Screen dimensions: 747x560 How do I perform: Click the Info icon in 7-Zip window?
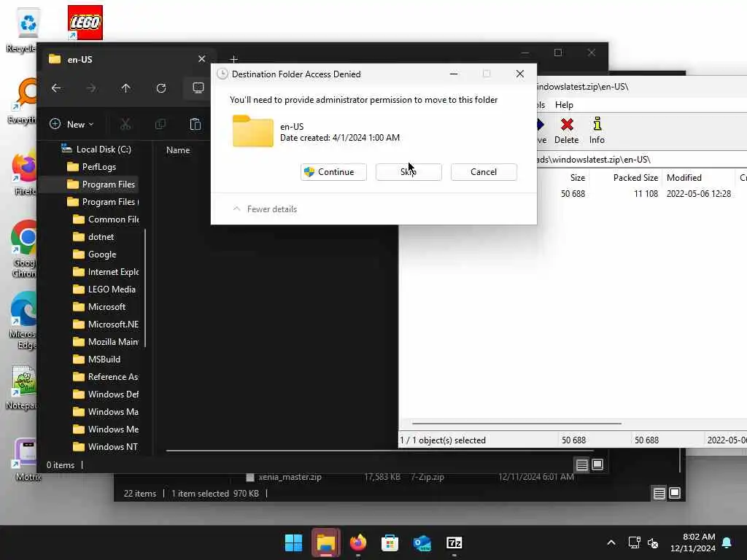(x=597, y=131)
